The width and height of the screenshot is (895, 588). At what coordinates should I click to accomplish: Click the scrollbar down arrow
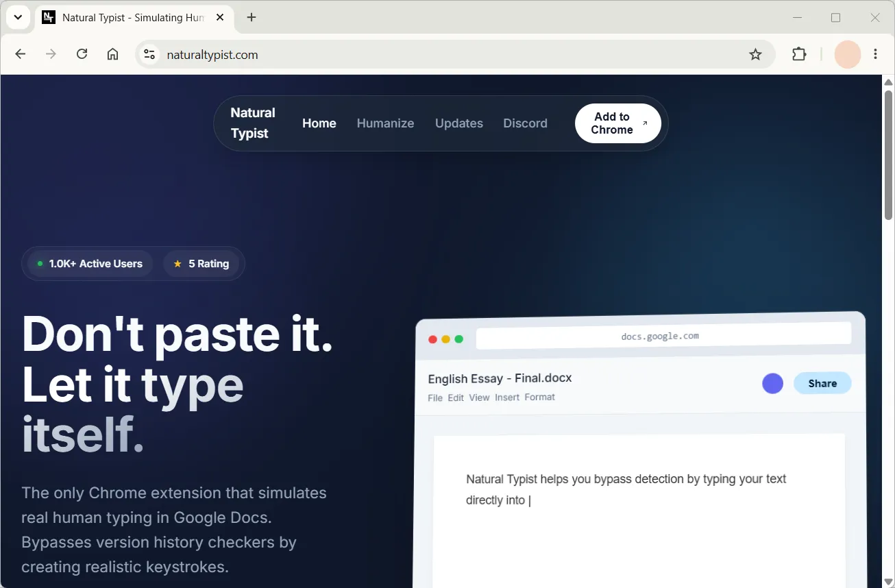click(x=888, y=582)
